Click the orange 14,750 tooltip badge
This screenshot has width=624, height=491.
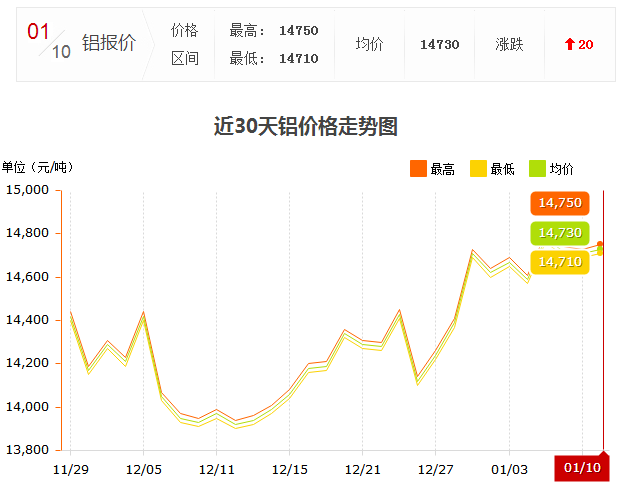click(x=559, y=203)
